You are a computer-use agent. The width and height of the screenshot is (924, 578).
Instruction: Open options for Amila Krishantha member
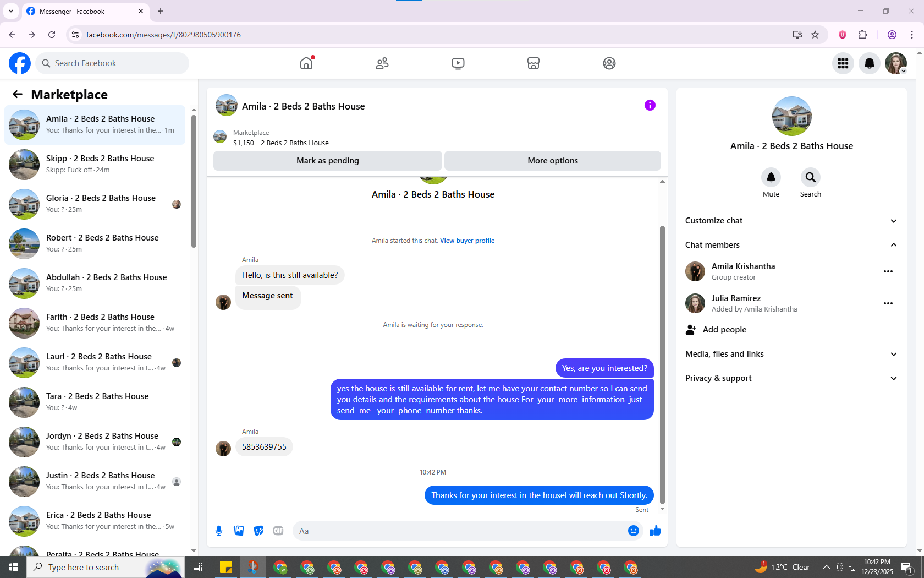pyautogui.click(x=888, y=271)
